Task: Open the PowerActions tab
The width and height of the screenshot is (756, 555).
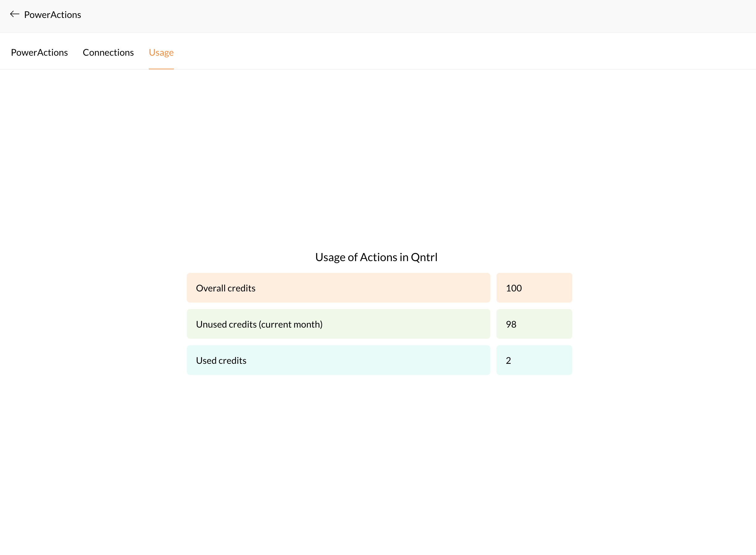Action: tap(39, 52)
